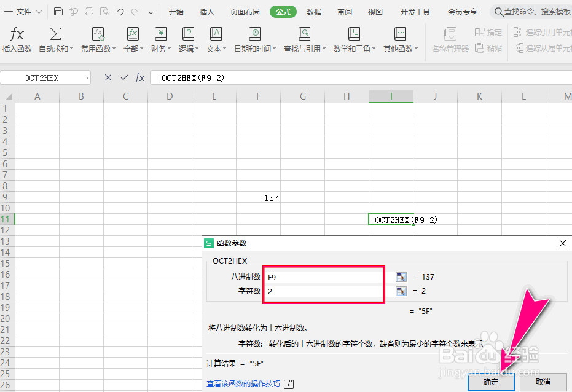Click the 追踪从属单元格 button
Viewport: 572px width, 392px height.
click(x=543, y=48)
